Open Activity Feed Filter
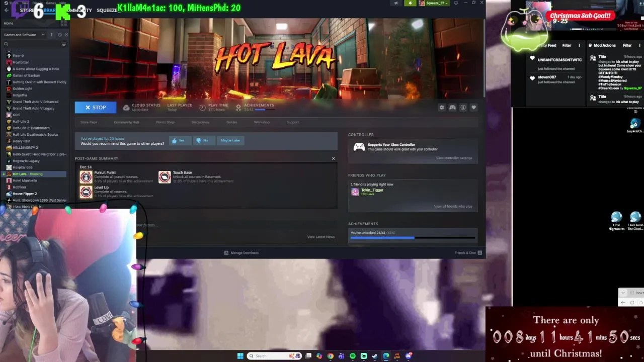 567,45
